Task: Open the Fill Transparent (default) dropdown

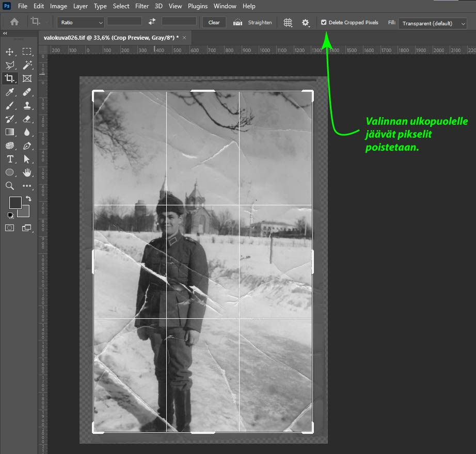Action: point(432,23)
